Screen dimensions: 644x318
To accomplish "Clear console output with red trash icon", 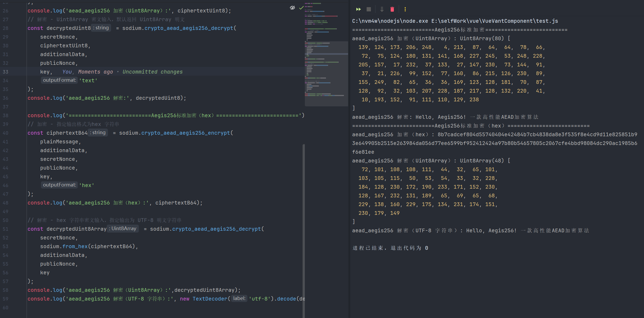I will click(392, 9).
